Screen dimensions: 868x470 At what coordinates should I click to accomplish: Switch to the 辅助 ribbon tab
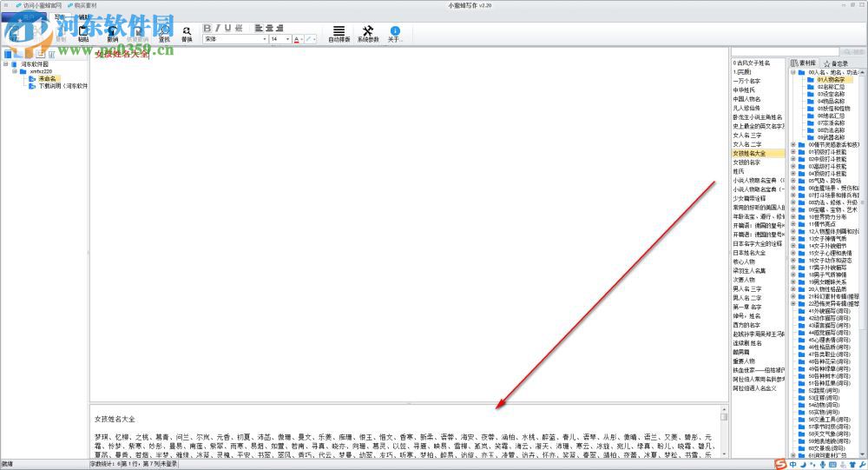tap(83, 17)
